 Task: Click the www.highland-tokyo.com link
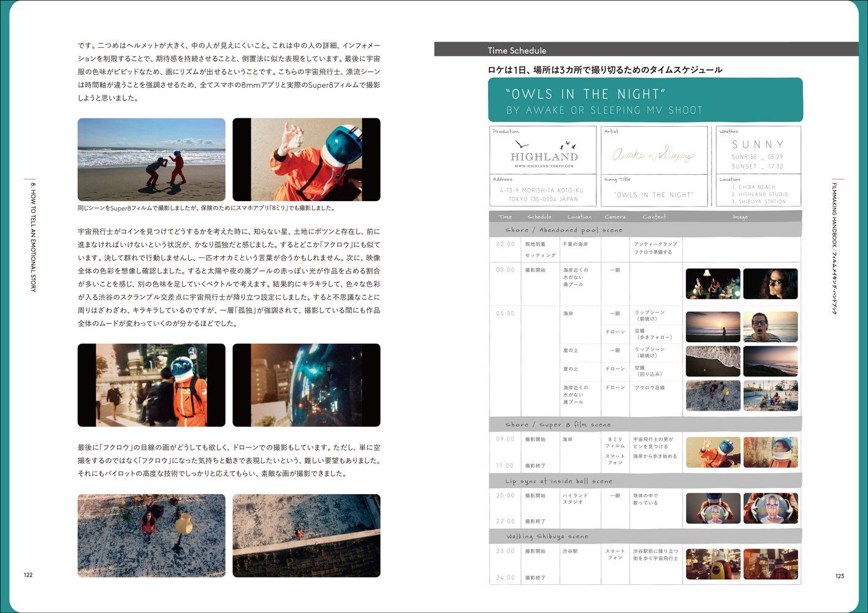point(544,166)
